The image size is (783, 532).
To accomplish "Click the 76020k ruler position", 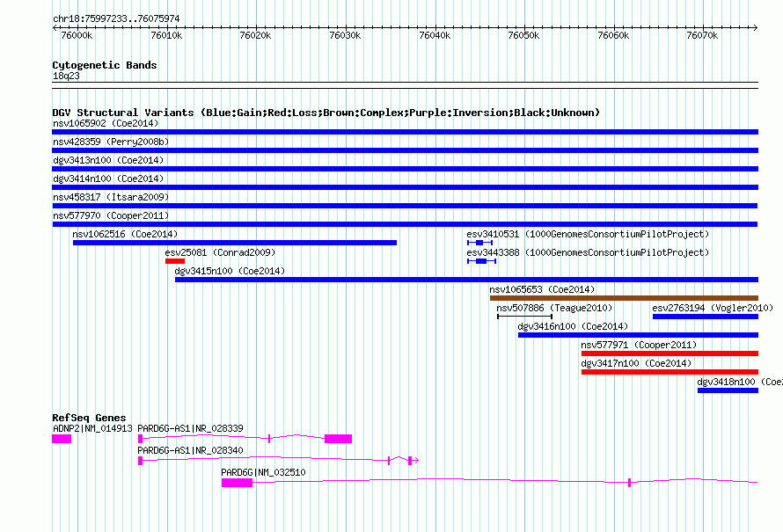I will tap(255, 35).
